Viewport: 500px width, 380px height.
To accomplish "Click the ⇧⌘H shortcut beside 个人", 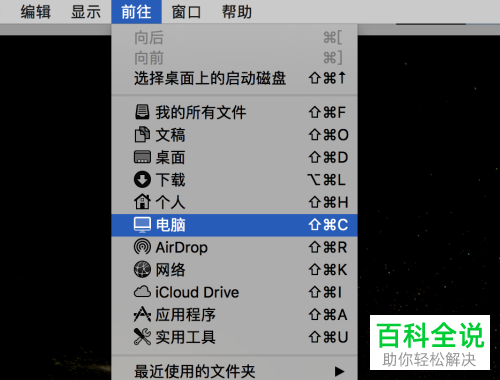I will coord(328,202).
